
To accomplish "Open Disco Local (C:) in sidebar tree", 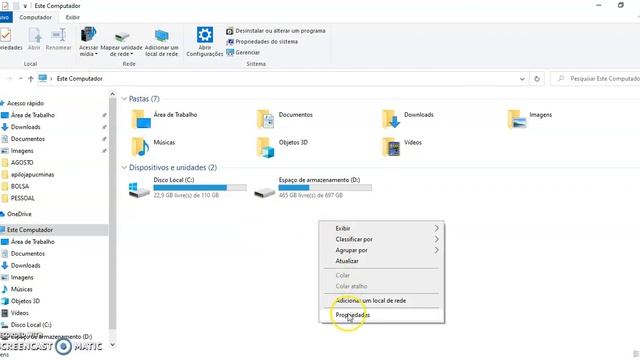I will (31, 324).
